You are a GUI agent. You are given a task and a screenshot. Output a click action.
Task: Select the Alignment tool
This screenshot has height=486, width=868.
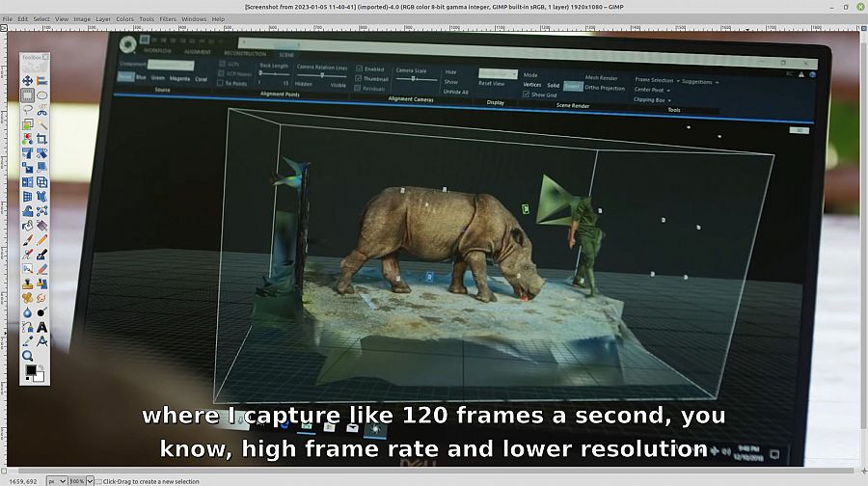click(41, 81)
